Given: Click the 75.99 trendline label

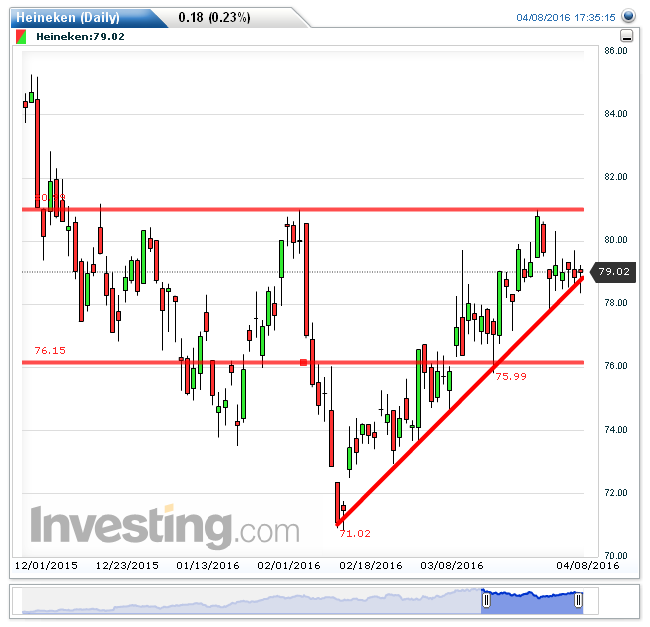Looking at the screenshot, I should pyautogui.click(x=511, y=377).
